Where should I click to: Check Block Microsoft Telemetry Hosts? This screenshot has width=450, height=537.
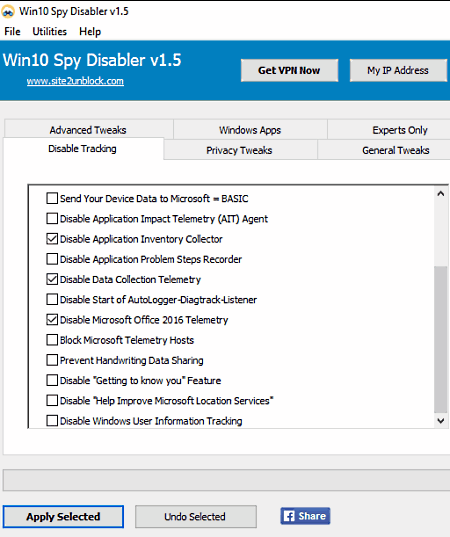click(52, 340)
